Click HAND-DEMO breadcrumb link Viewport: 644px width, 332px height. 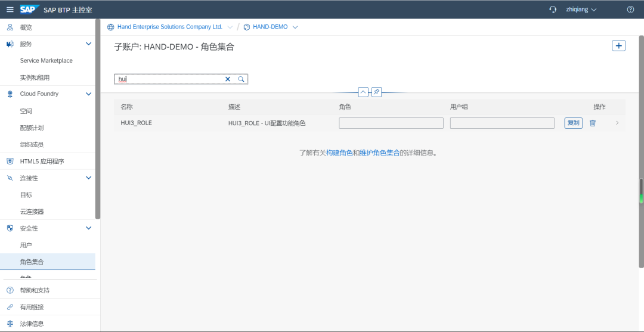coord(270,27)
